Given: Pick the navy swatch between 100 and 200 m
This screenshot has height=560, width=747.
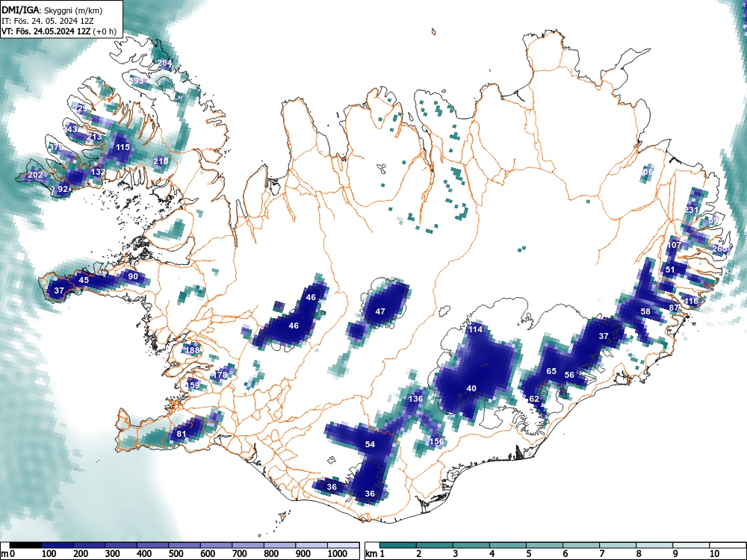Looking at the screenshot, I should click(57, 545).
